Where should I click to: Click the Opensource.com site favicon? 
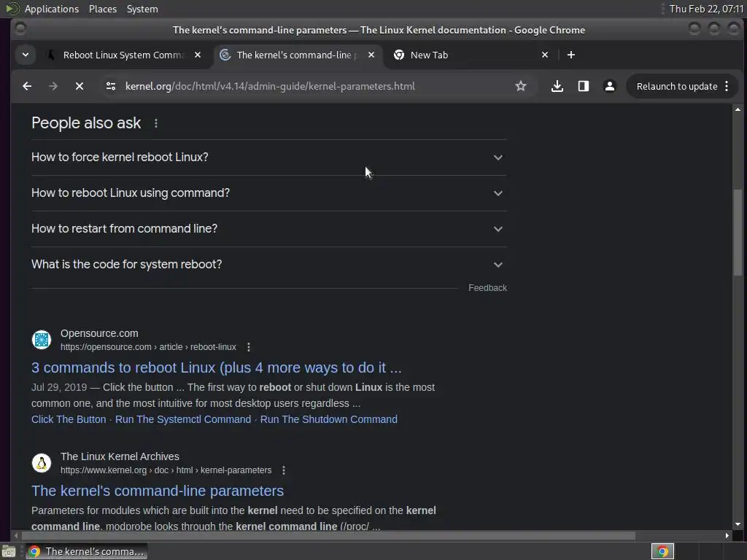pyautogui.click(x=42, y=340)
